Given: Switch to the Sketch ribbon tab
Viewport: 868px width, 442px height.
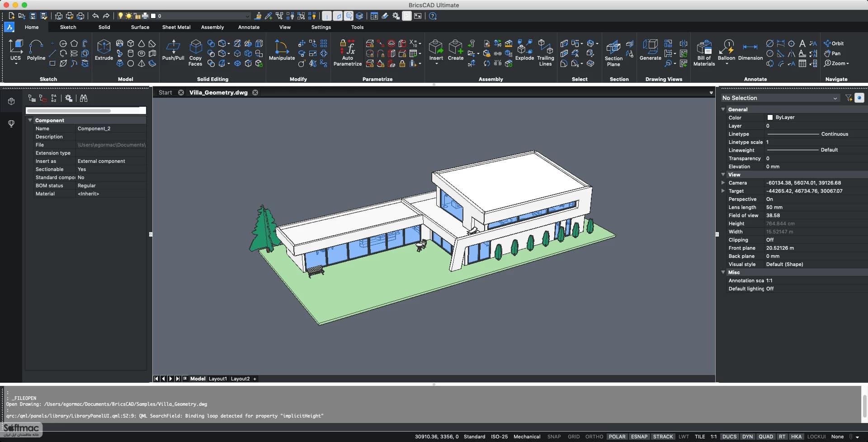Looking at the screenshot, I should [x=68, y=27].
